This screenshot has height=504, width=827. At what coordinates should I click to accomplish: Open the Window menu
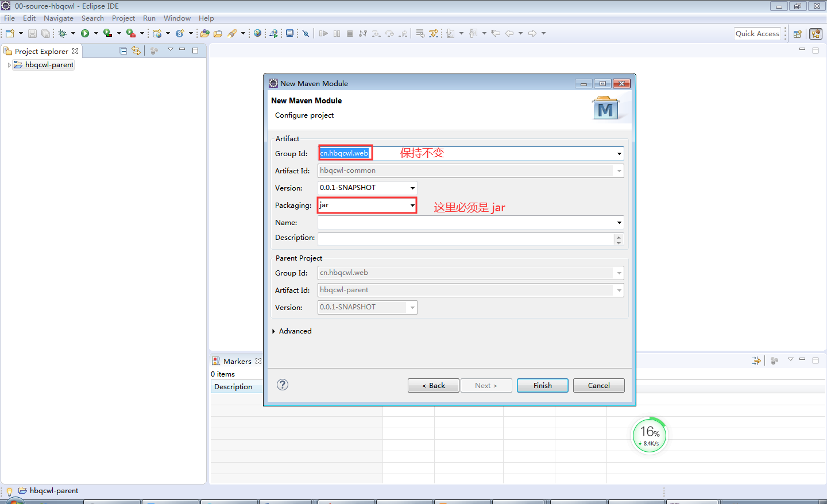tap(177, 18)
